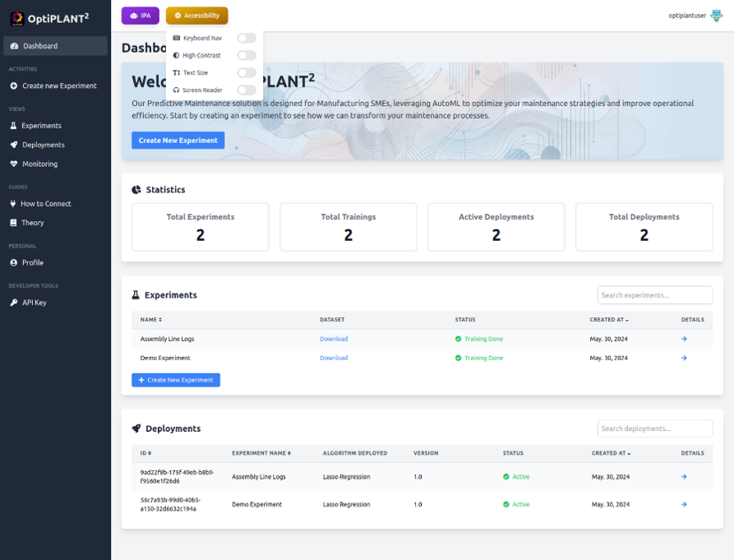The image size is (734, 560).
Task: Open details arrow for Assembly Line Logs experiment
Action: (684, 339)
